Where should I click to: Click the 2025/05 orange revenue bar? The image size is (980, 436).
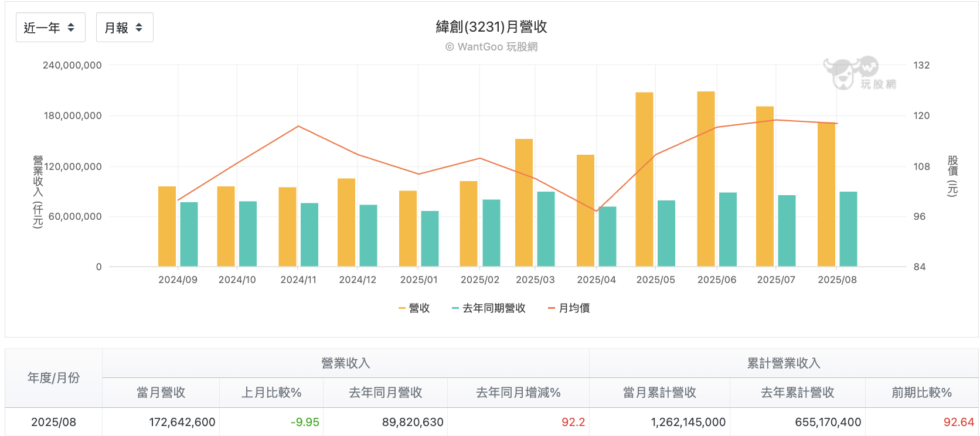click(x=644, y=179)
